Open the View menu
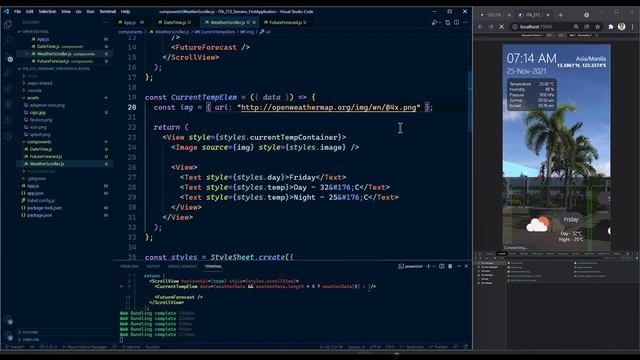Screen dimensions: 640x360 [66, 11]
